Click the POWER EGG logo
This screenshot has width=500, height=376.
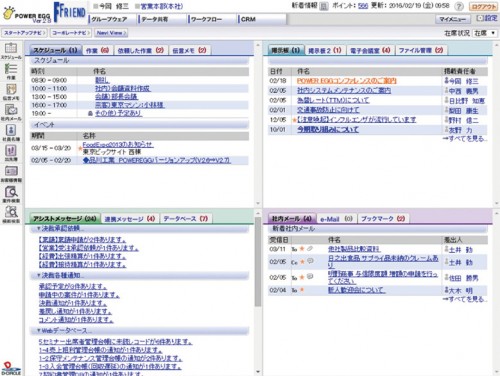click(x=27, y=15)
